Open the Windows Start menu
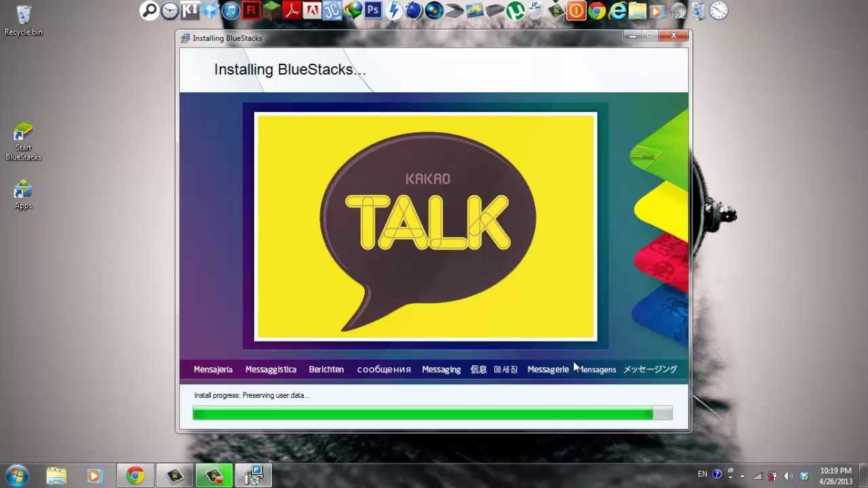Screen dimensions: 868x488 pos(16,476)
